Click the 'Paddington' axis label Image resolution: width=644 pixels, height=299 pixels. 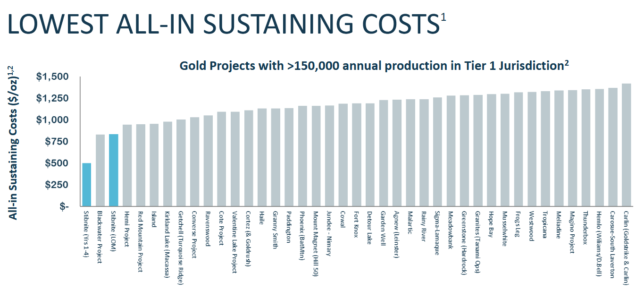[x=289, y=227]
